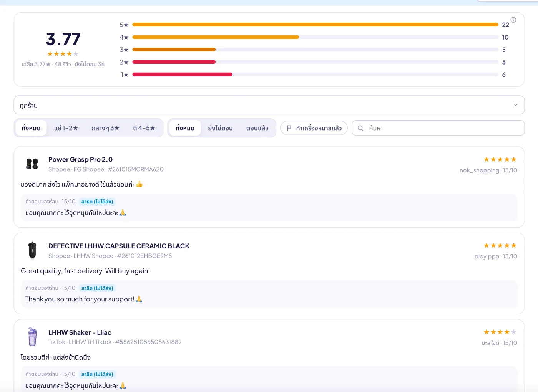Open the ทุกร้าน store selector

(x=269, y=105)
